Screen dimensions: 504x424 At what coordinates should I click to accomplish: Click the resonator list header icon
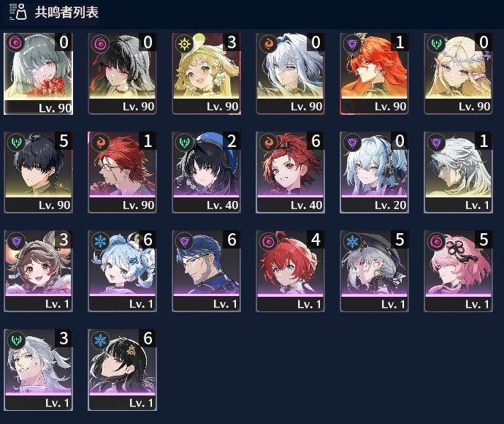coord(18,12)
